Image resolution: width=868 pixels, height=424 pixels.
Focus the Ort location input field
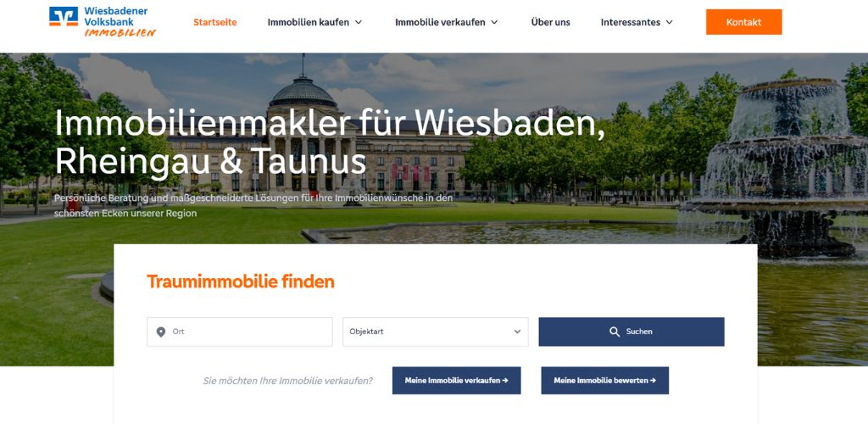240,332
